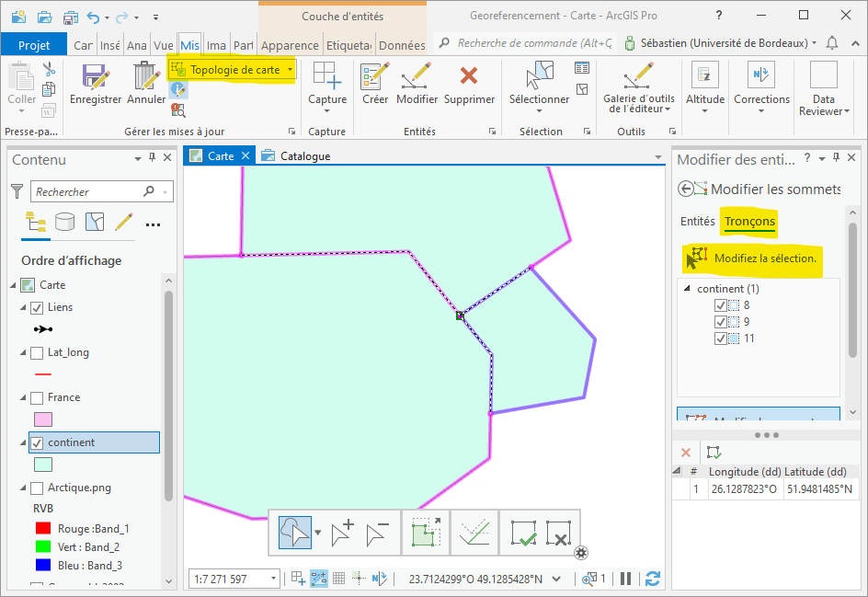The height and width of the screenshot is (597, 868).
Task: Uncheck the Liens layer checkbox
Action: point(37,307)
